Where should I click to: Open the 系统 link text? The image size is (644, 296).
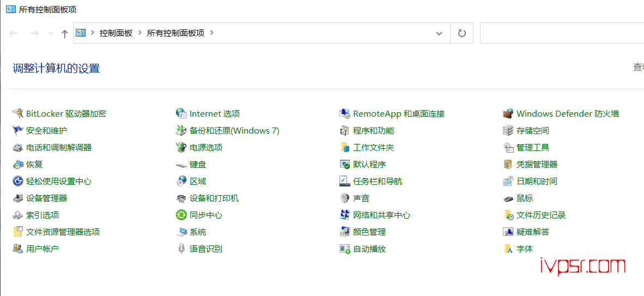pyautogui.click(x=198, y=232)
